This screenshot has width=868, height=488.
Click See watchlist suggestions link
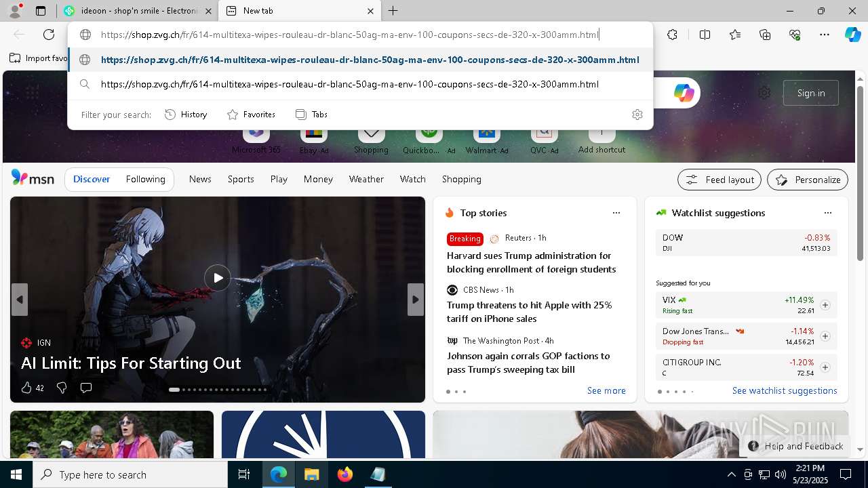pyautogui.click(x=785, y=390)
